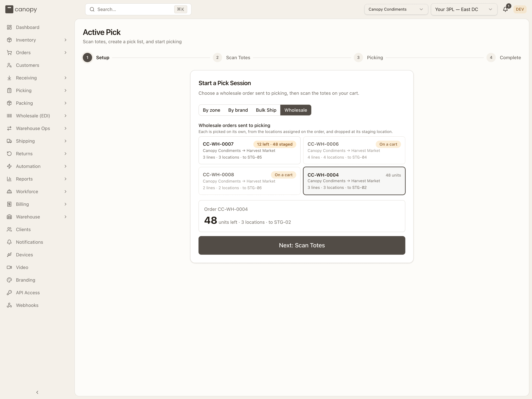The image size is (532, 399).
Task: Select order card CC-WH-0006
Action: point(354,150)
